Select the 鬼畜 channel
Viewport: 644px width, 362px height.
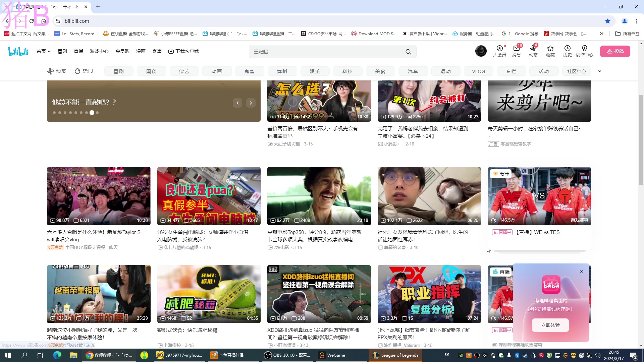[x=250, y=71]
